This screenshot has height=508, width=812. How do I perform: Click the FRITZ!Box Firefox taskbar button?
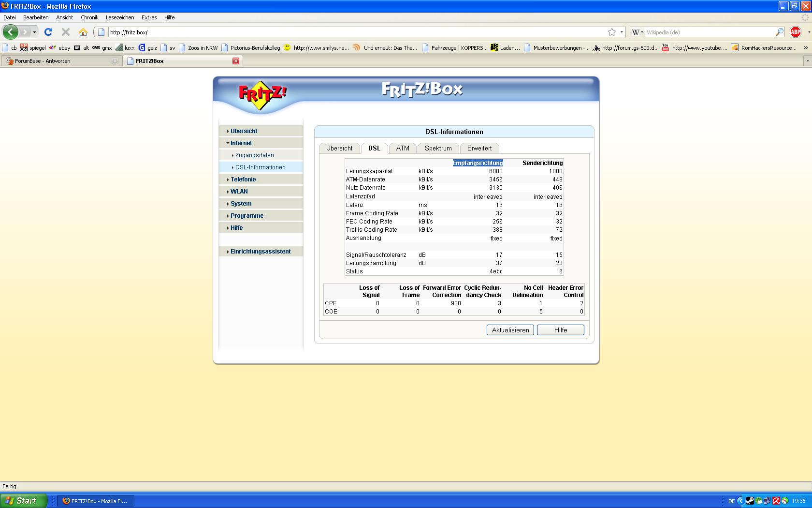(x=96, y=501)
